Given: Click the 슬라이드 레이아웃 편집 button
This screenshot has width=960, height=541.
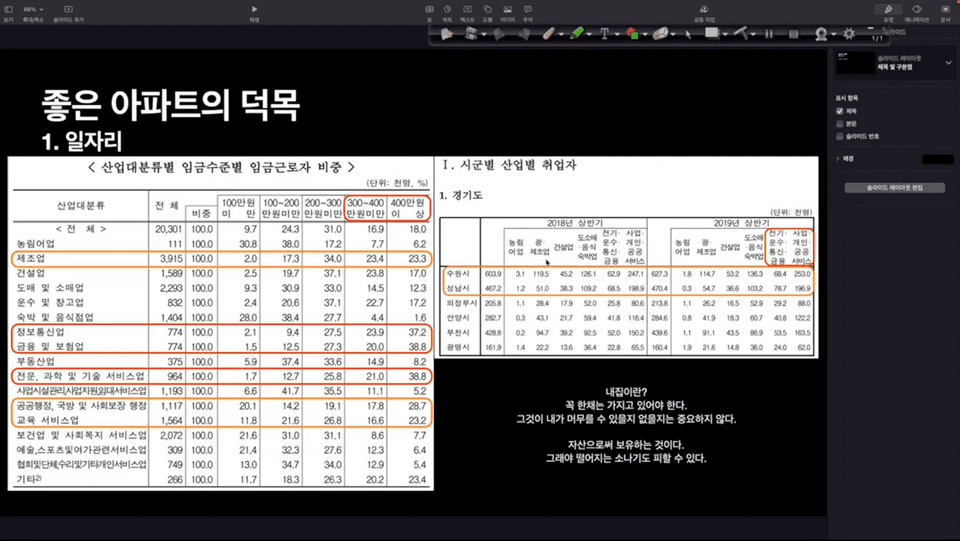Looking at the screenshot, I should click(x=894, y=188).
